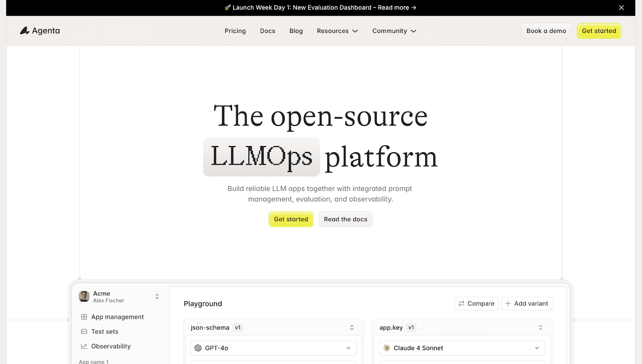Screen dimensions: 642x364
Task: Follow the Read more launch week link
Action: [397, 8]
